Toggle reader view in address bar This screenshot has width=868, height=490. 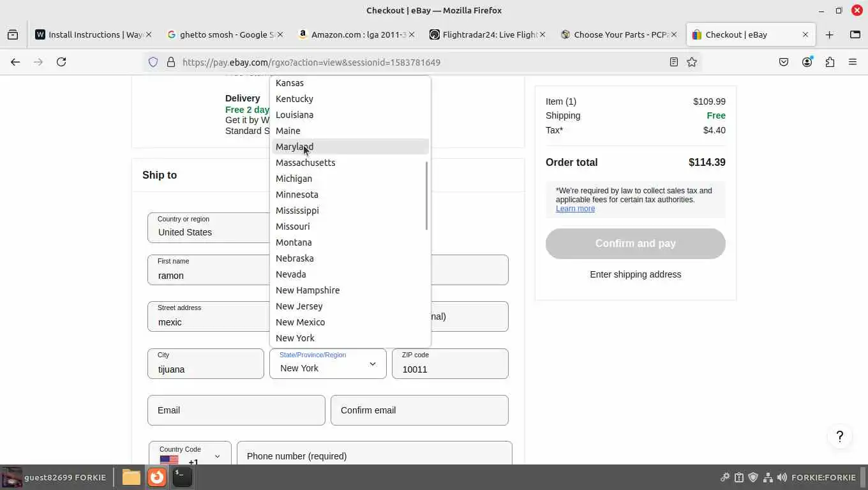(x=673, y=62)
